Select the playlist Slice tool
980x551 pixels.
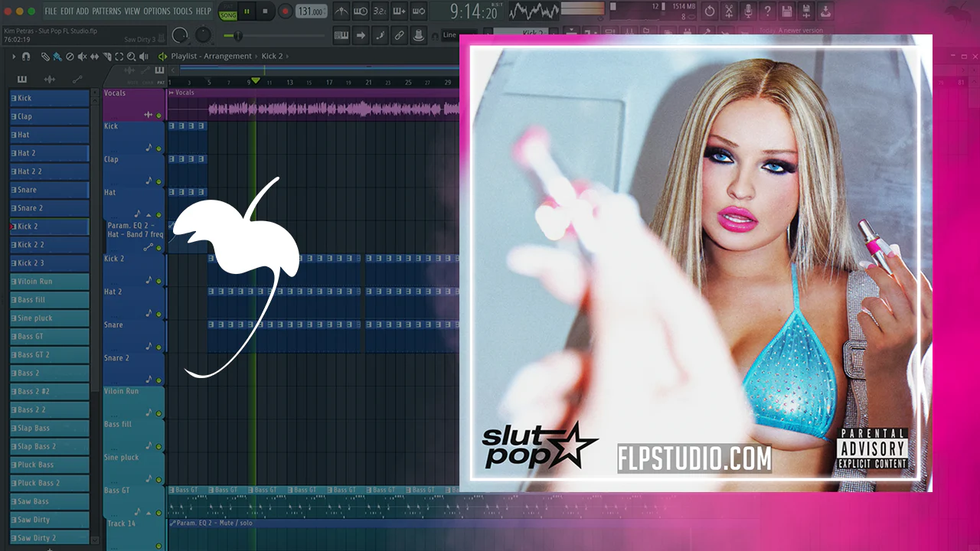pyautogui.click(x=106, y=57)
